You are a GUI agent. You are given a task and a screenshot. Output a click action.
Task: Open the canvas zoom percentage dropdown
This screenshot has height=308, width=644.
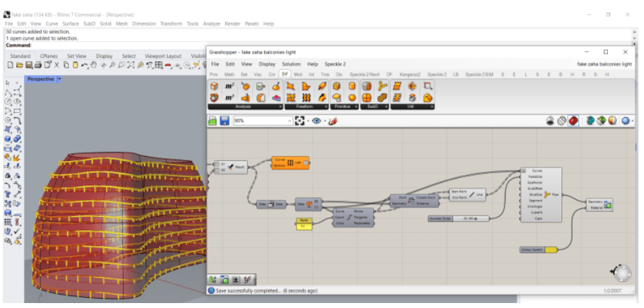click(289, 121)
